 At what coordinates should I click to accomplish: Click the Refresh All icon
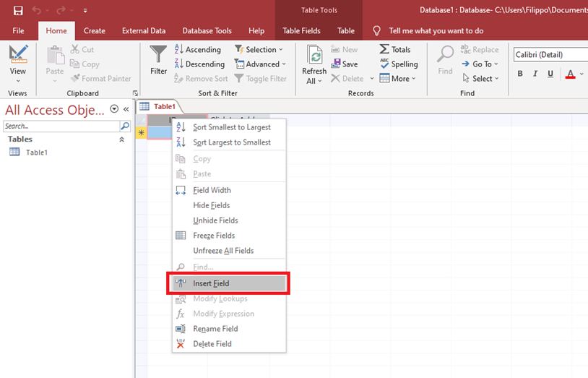(x=314, y=55)
